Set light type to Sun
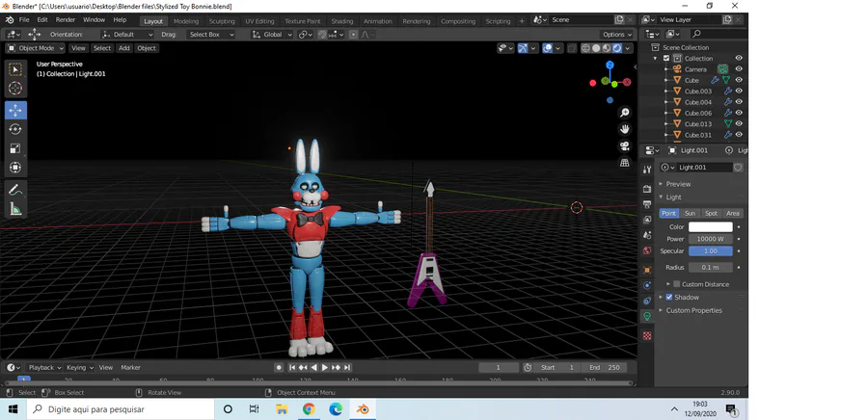The width and height of the screenshot is (868, 420). tap(690, 213)
